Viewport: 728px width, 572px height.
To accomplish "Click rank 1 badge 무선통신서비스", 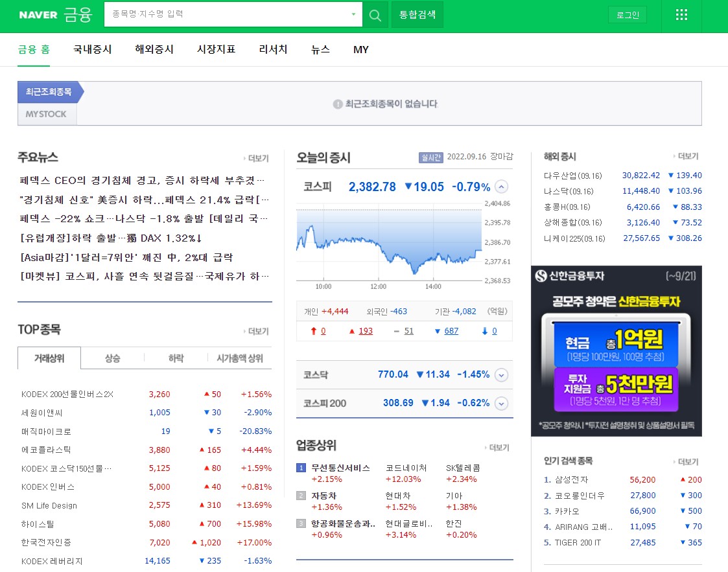I will pyautogui.click(x=301, y=468).
